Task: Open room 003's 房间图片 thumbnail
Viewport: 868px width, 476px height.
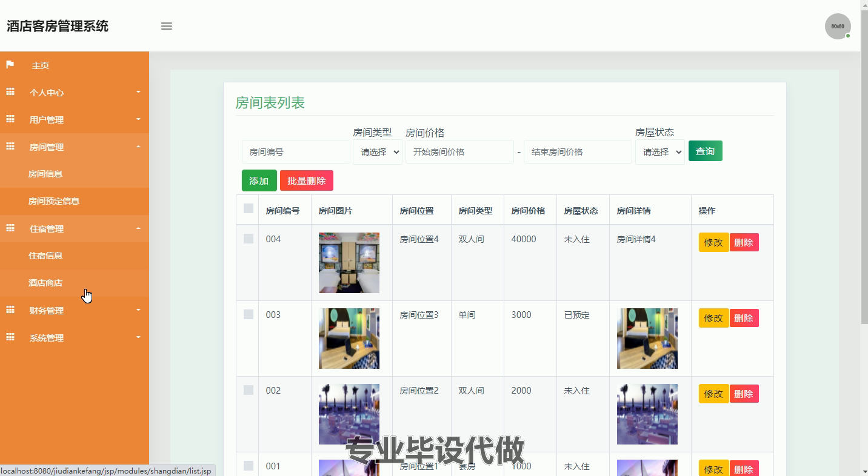Action: tap(349, 339)
